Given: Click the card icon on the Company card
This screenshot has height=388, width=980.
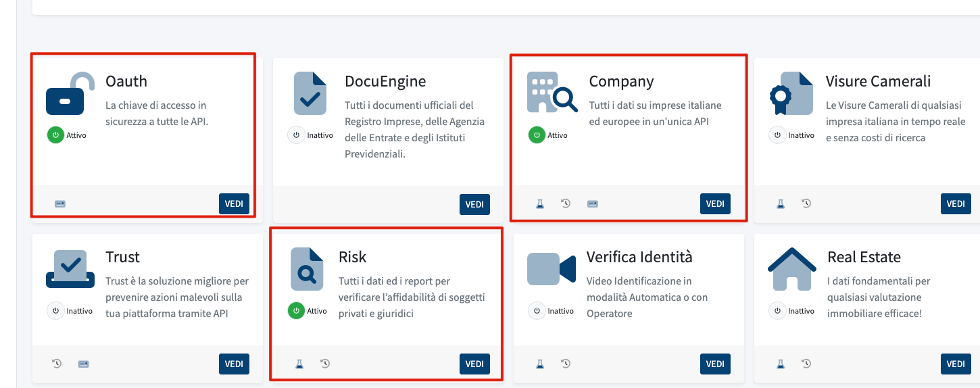Looking at the screenshot, I should (593, 203).
